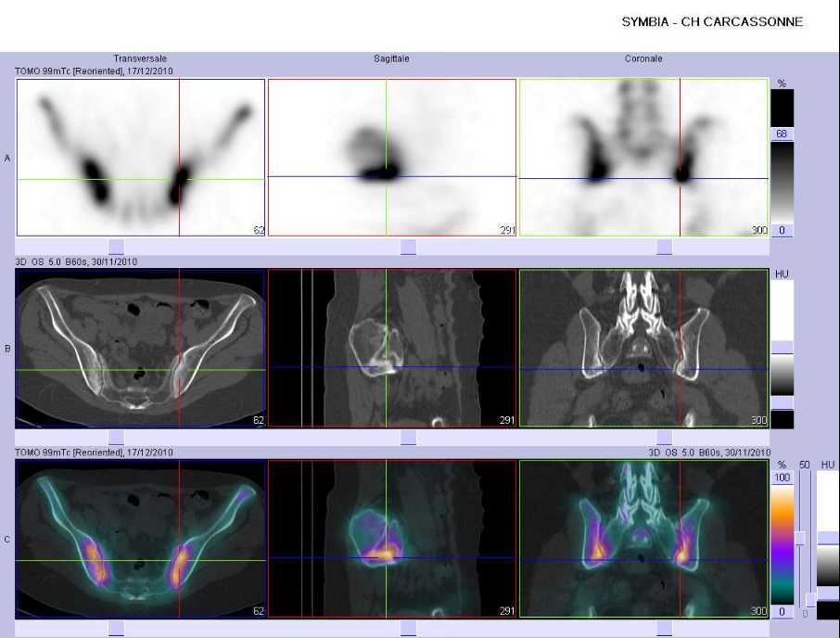Click slice number 291 in CT sagittal view
The image size is (840, 638).
point(507,420)
